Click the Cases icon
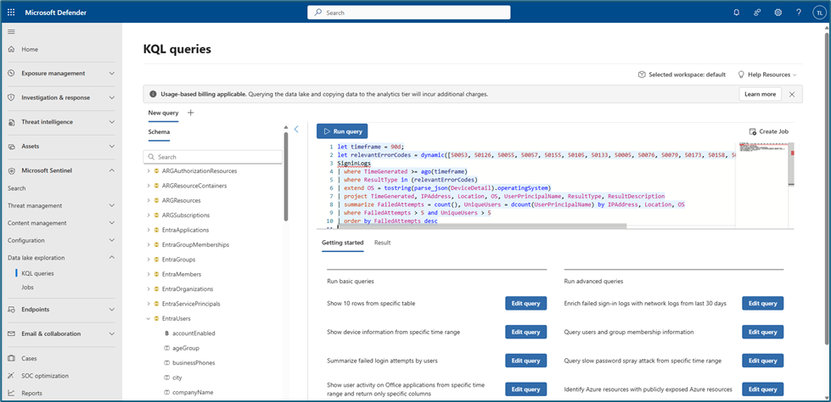This screenshot has height=402, width=831. (x=11, y=358)
